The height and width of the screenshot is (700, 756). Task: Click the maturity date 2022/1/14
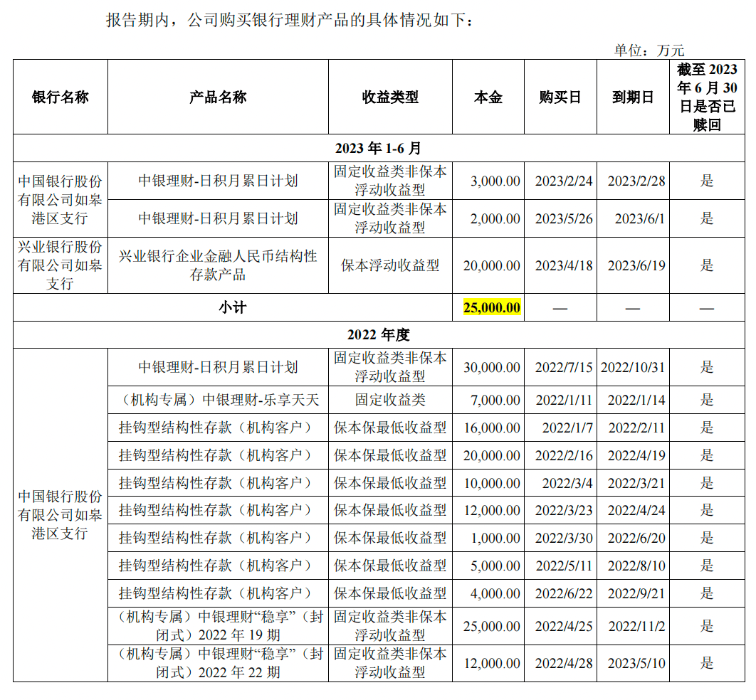point(636,400)
